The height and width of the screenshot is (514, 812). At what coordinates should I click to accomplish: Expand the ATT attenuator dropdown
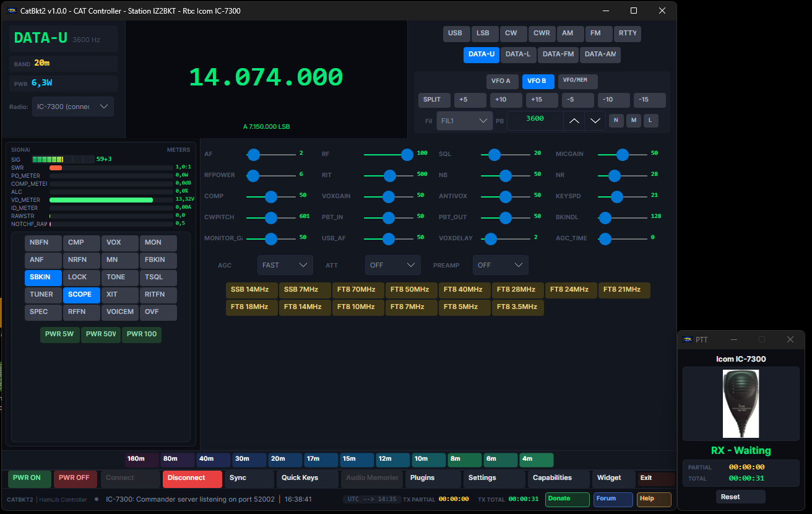tap(393, 265)
